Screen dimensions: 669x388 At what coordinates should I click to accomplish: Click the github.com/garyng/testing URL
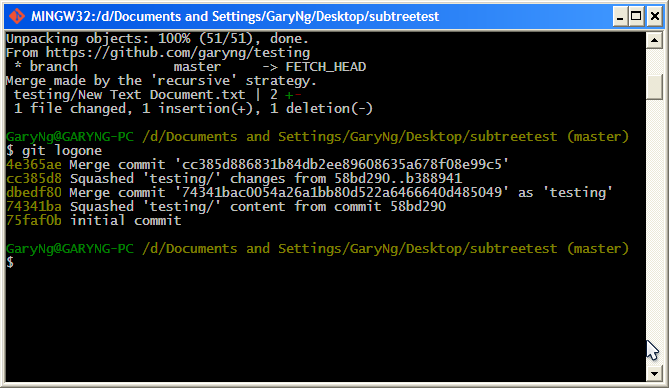click(x=177, y=53)
